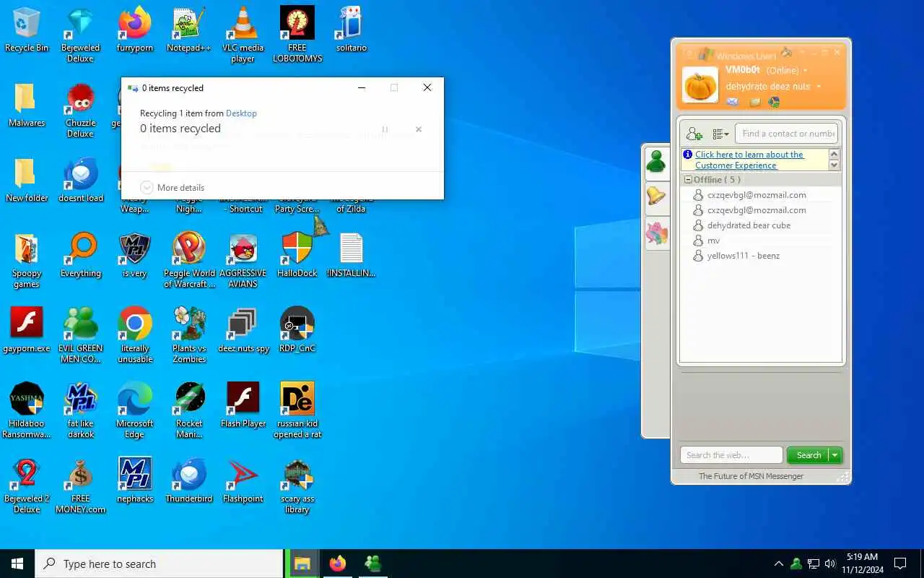Click the pumpkin display picture
The width and height of the screenshot is (924, 578).
[x=700, y=85]
